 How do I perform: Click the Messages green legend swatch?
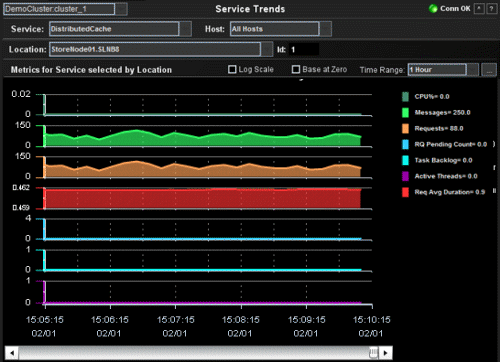click(405, 113)
